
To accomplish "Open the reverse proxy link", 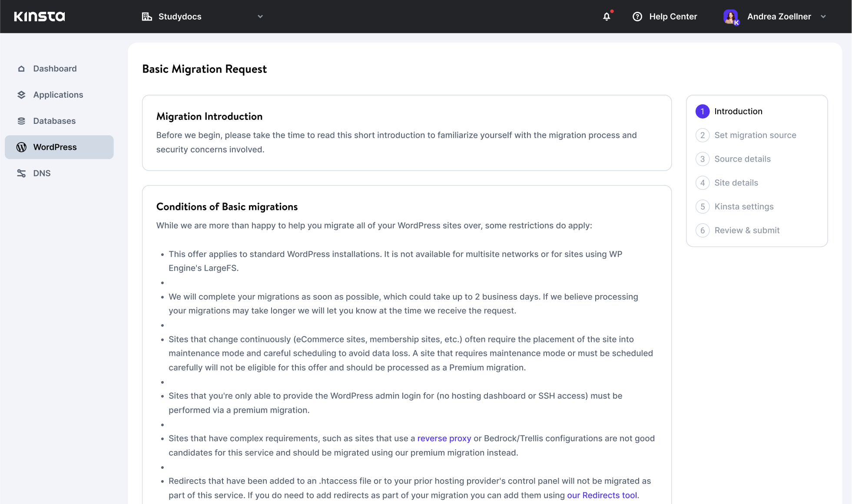I will [x=444, y=438].
